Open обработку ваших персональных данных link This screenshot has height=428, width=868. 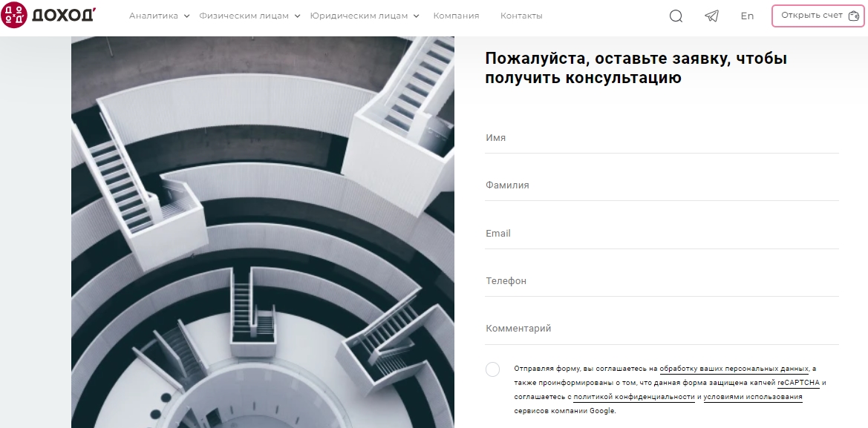tap(734, 369)
